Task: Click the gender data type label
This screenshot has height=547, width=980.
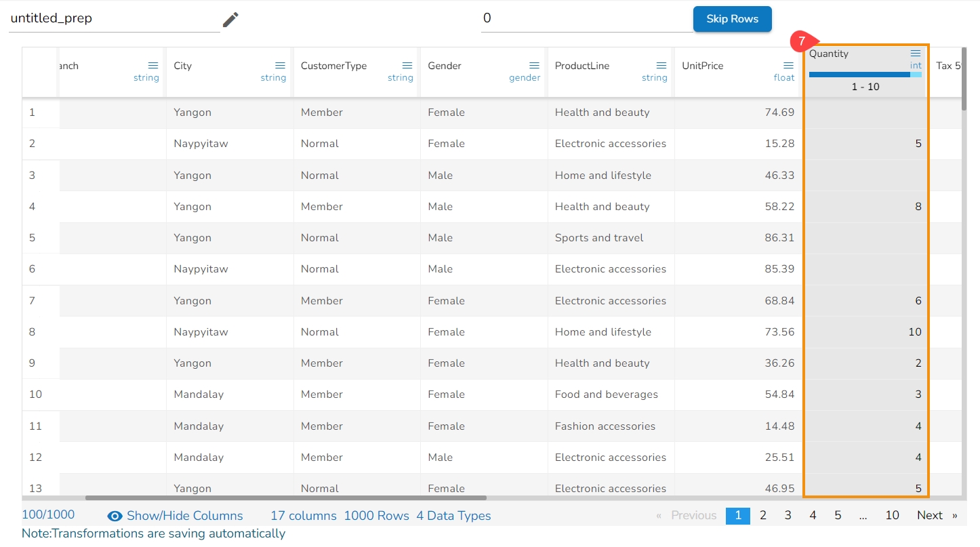Action: tap(525, 78)
